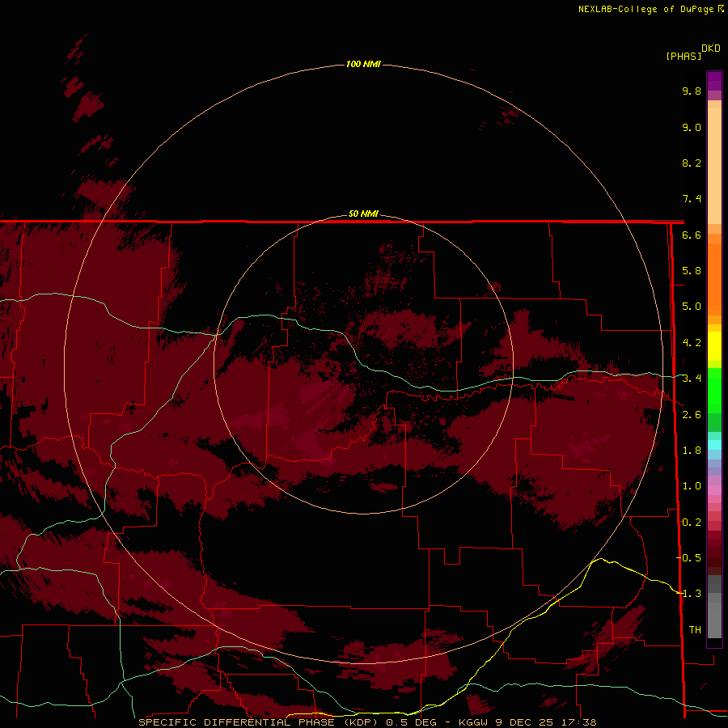This screenshot has height=728, width=728.
Task: Click the cyan segment of color bar
Action: point(714,445)
